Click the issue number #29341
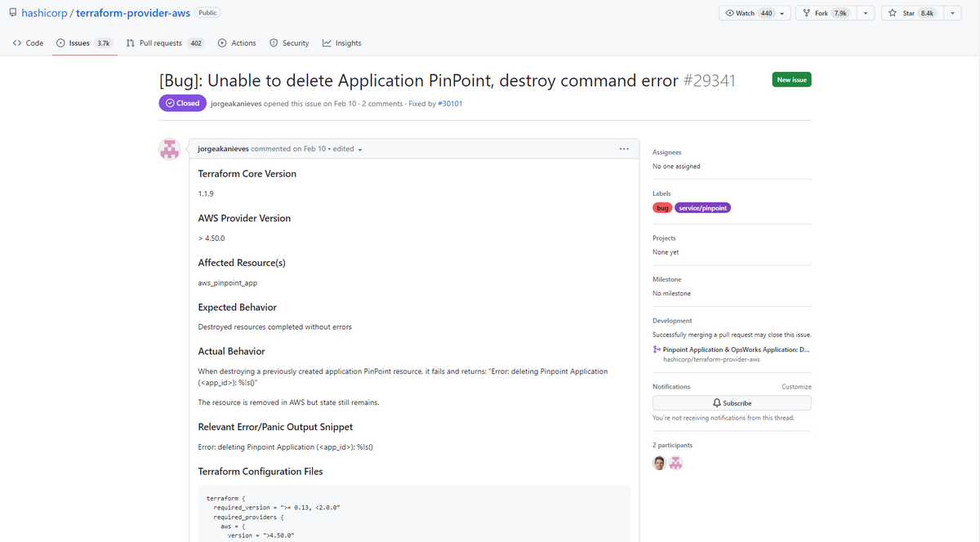980x542 pixels. [x=709, y=81]
